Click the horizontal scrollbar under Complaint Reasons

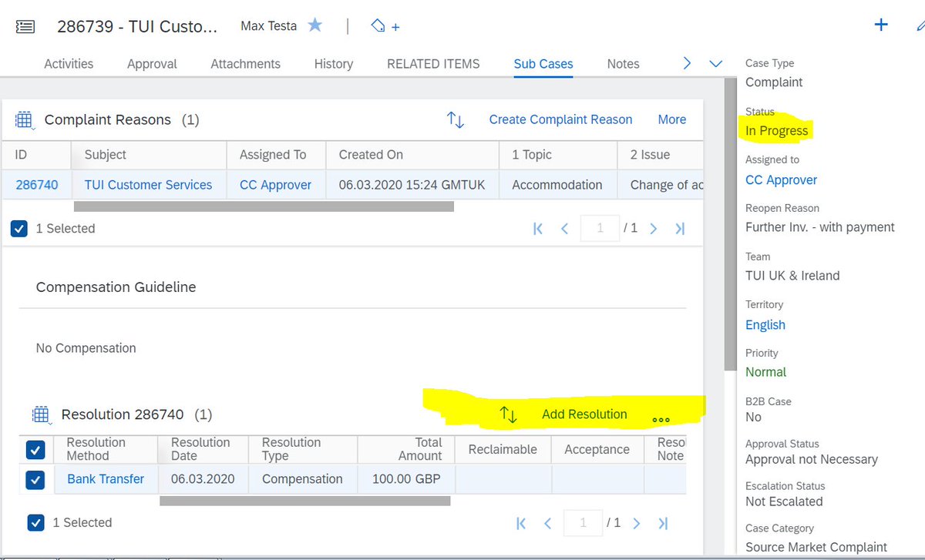coord(264,206)
